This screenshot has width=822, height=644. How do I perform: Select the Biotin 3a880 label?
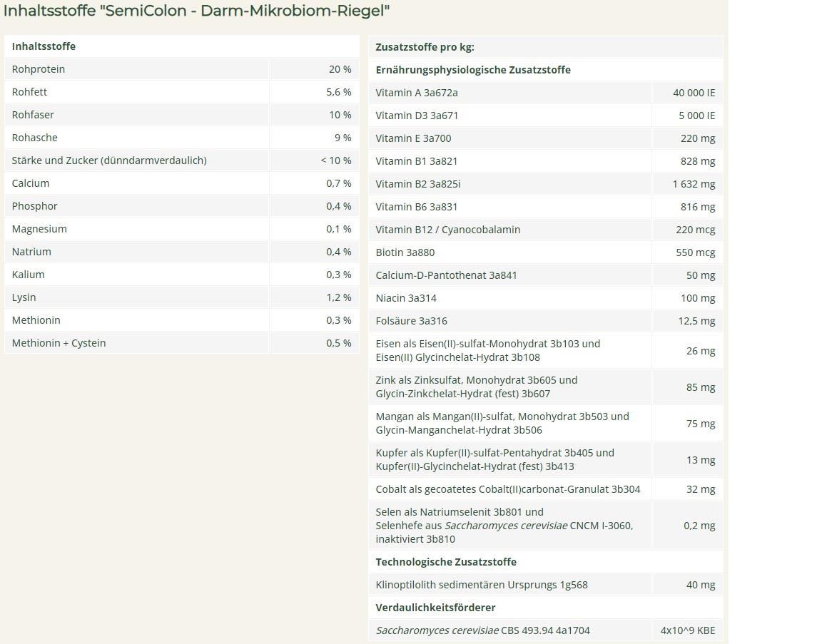405,252
